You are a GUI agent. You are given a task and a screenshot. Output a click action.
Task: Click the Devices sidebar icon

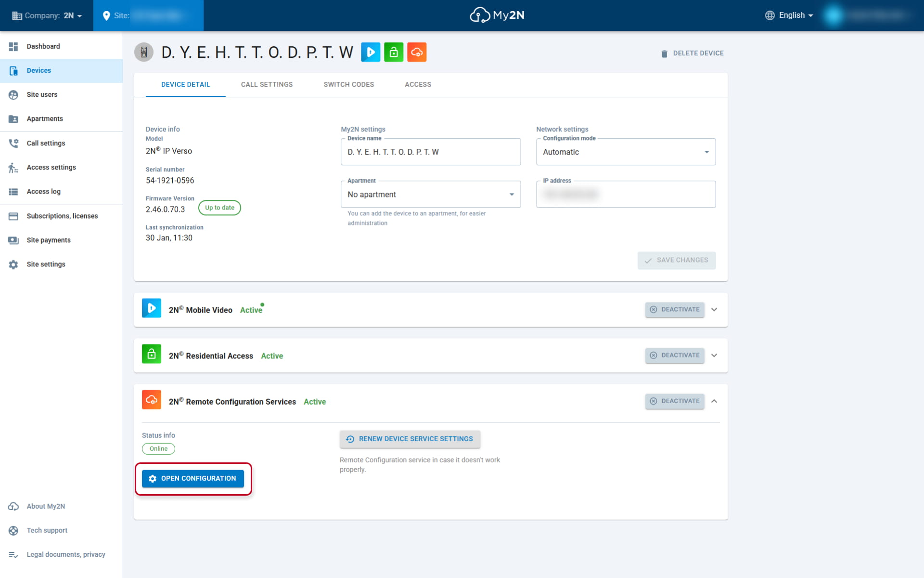tap(13, 70)
